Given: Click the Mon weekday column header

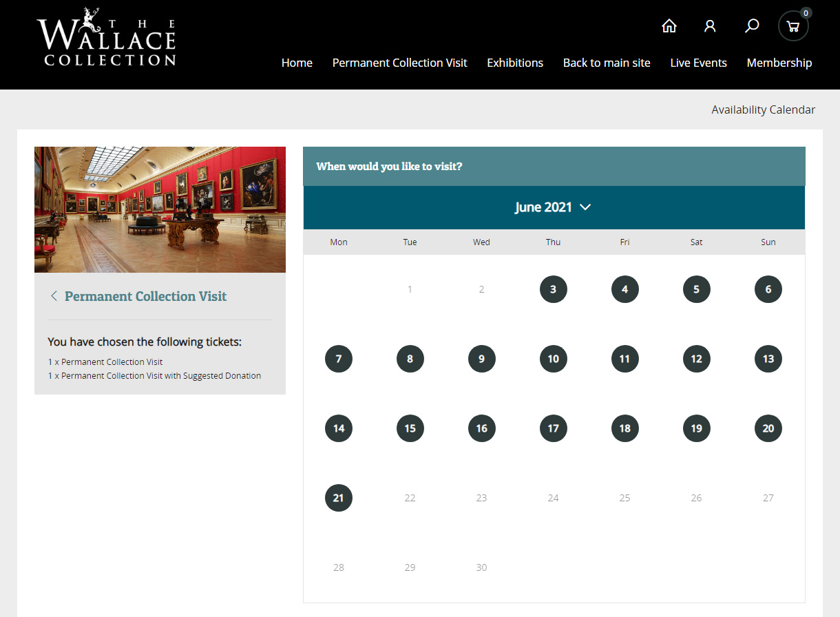Looking at the screenshot, I should (339, 242).
